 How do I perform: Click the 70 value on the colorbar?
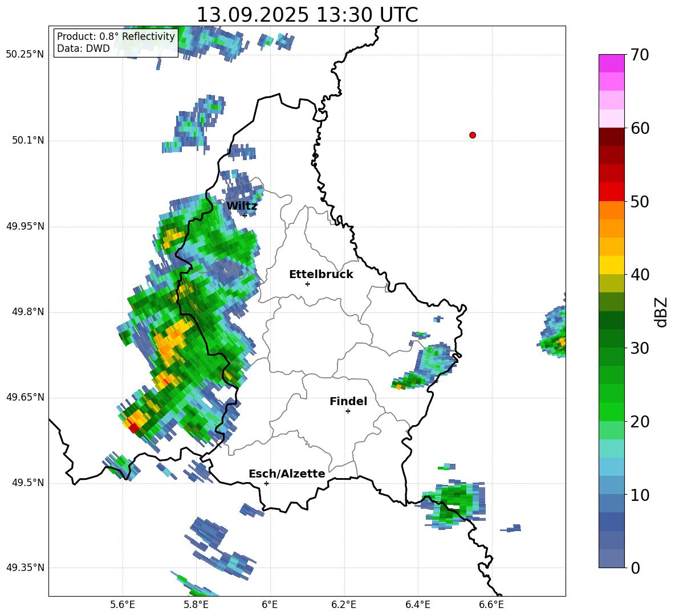point(640,55)
